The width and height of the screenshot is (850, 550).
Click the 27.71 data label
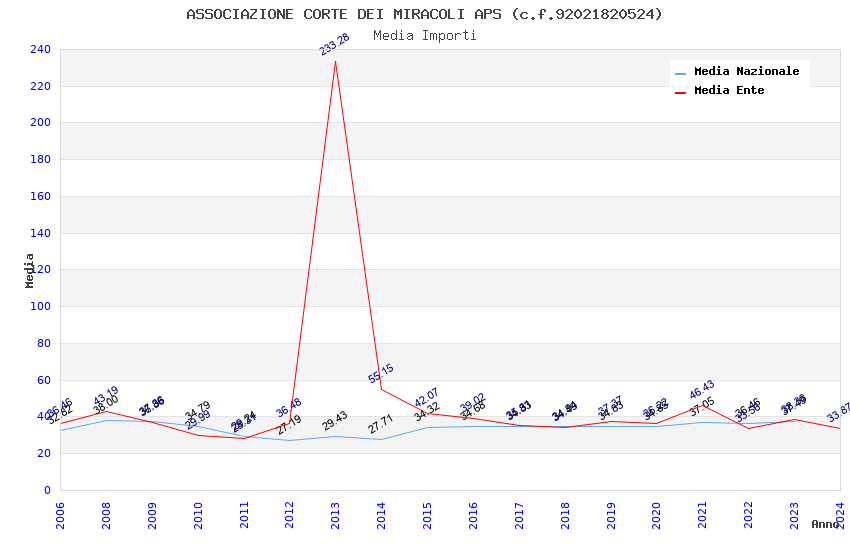coord(381,424)
